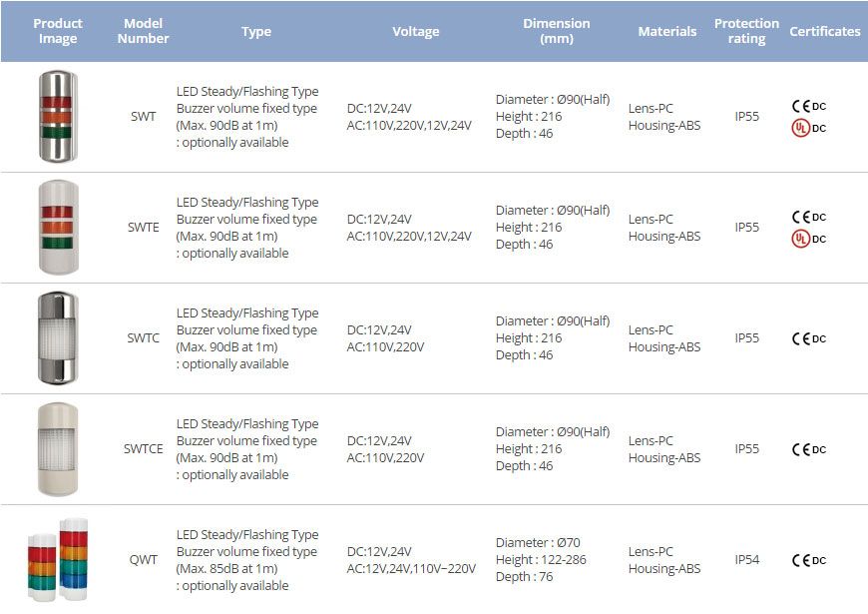Click the SWTCE model number text
This screenshot has height=614, width=868.
[x=143, y=449]
